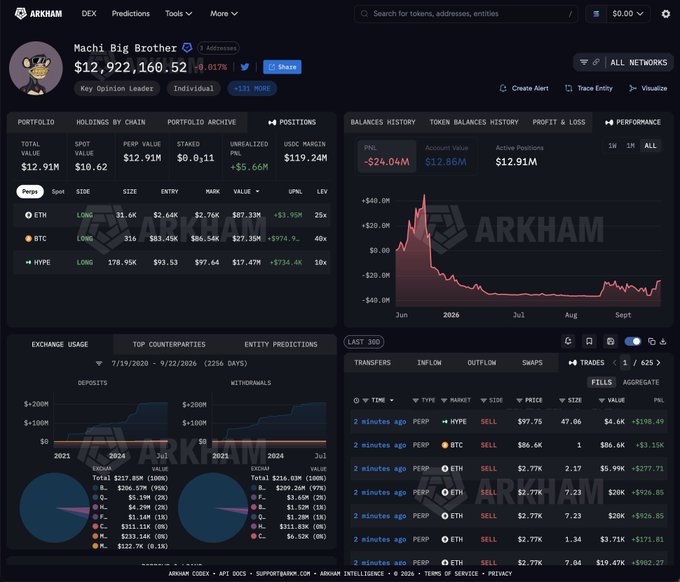Select the PNL metric card
This screenshot has height=582, width=680.
point(386,157)
